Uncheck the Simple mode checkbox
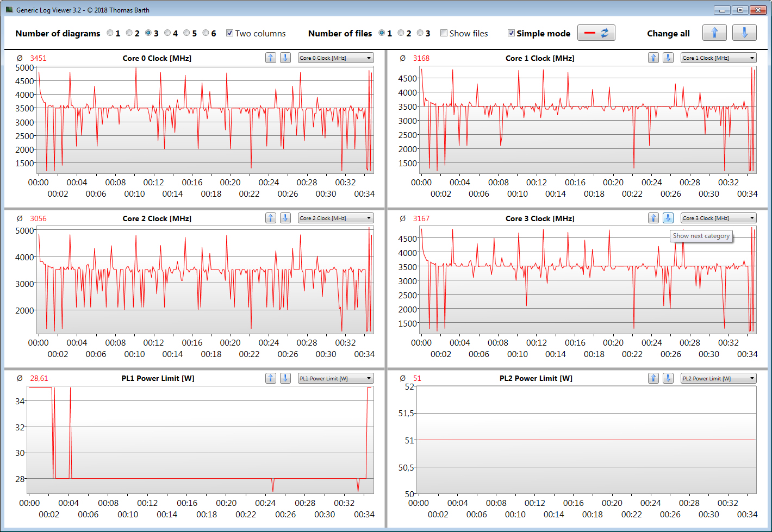The width and height of the screenshot is (772, 532). click(x=511, y=33)
